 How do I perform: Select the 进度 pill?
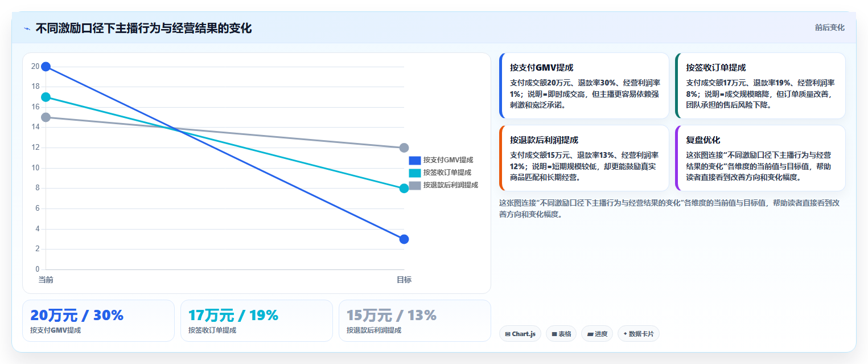tap(597, 334)
